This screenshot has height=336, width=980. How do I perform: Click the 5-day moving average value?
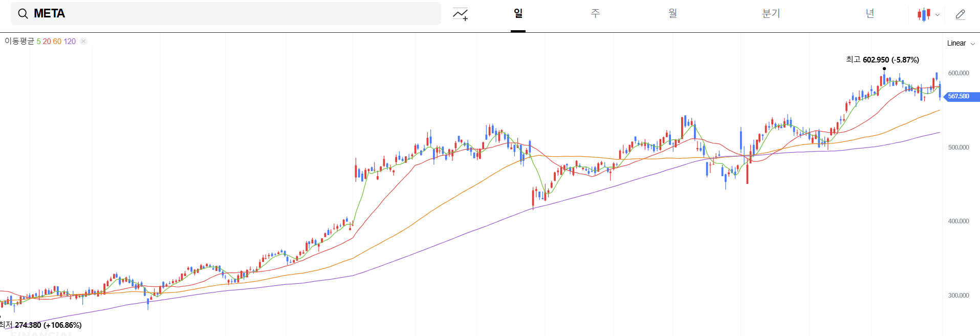pyautogui.click(x=38, y=41)
